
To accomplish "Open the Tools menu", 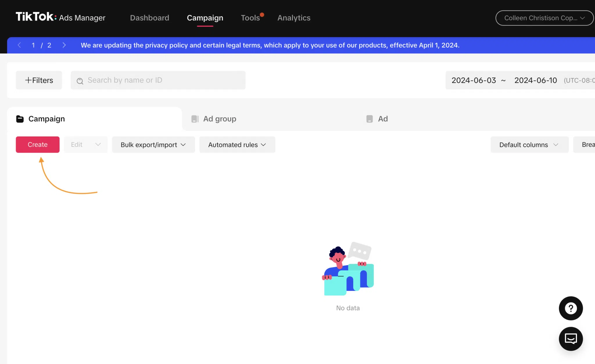I will coord(250,18).
